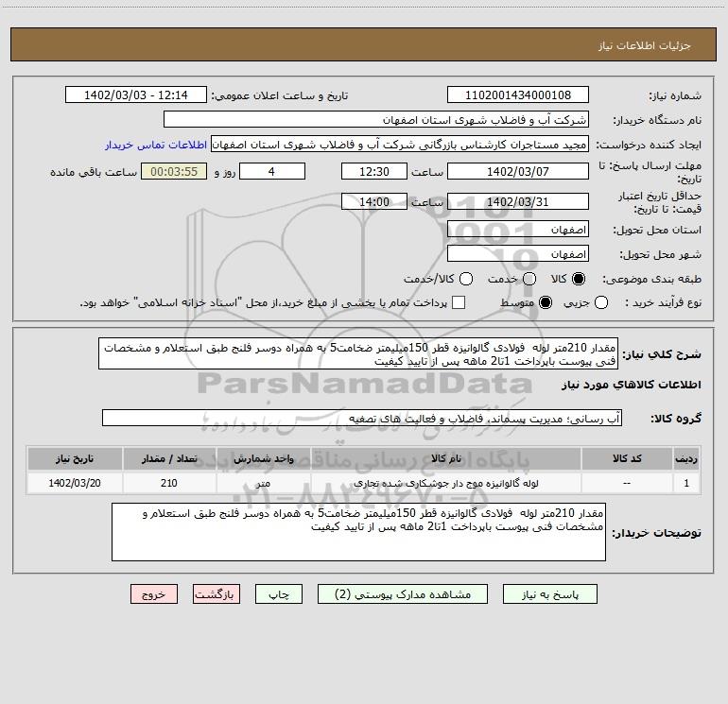Click the بازگشت back button
Viewport: 728px width, 704px height.
click(217, 594)
